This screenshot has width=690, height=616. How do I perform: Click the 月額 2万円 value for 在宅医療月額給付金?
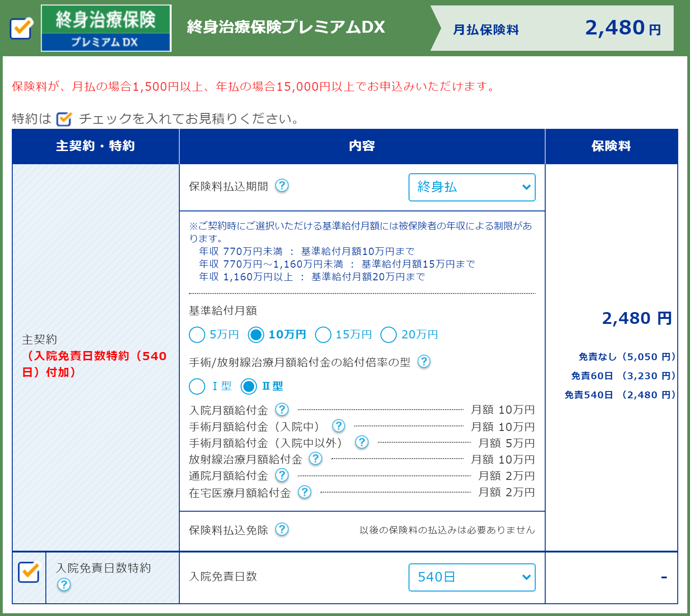(x=507, y=492)
